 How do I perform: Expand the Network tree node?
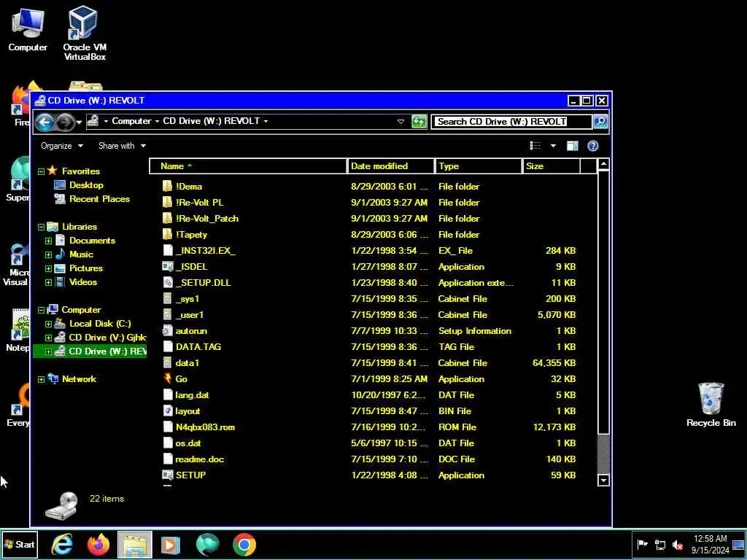click(42, 379)
